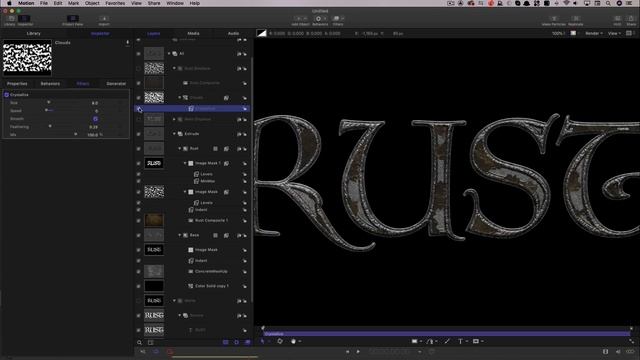Select the arrow Select/Transform tool

coord(262,341)
